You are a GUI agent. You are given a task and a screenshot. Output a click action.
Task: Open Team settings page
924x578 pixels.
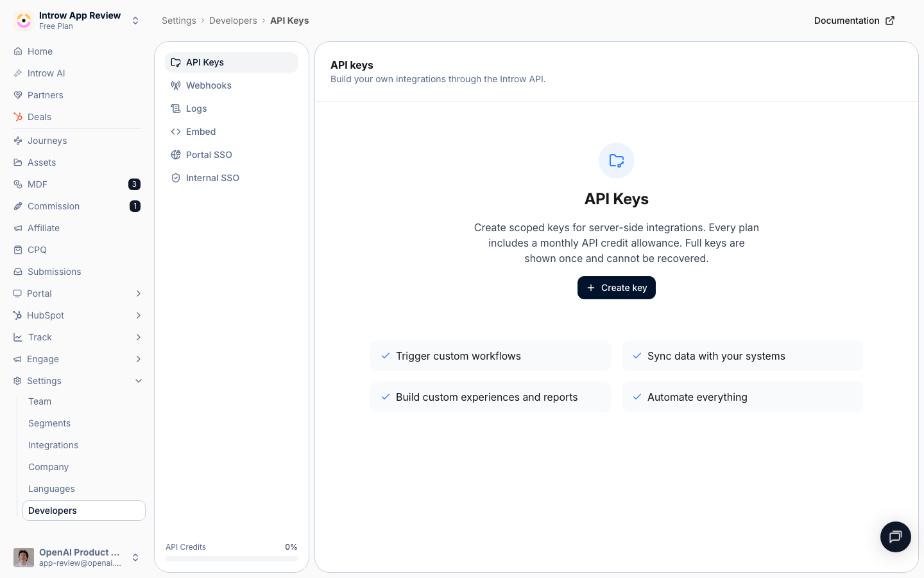(84, 401)
